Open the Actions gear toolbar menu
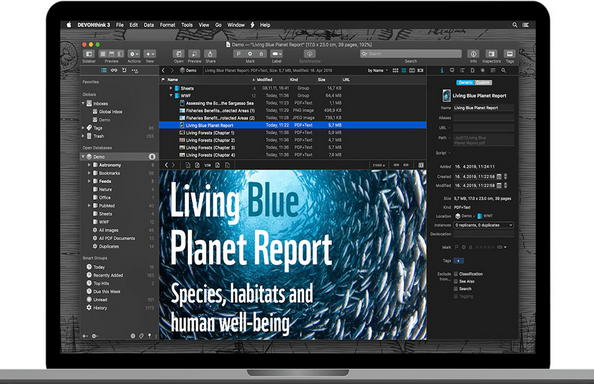Image resolution: width=594 pixels, height=384 pixels. (x=134, y=54)
